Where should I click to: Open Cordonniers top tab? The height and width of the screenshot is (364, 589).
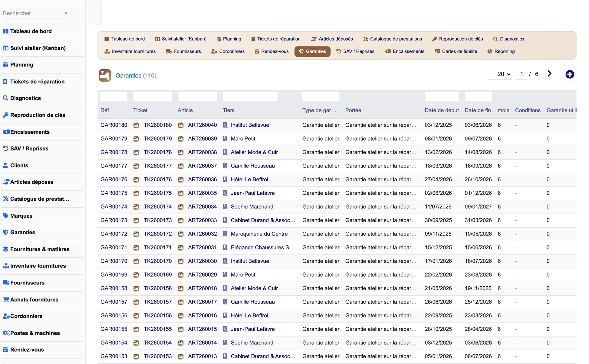(228, 51)
